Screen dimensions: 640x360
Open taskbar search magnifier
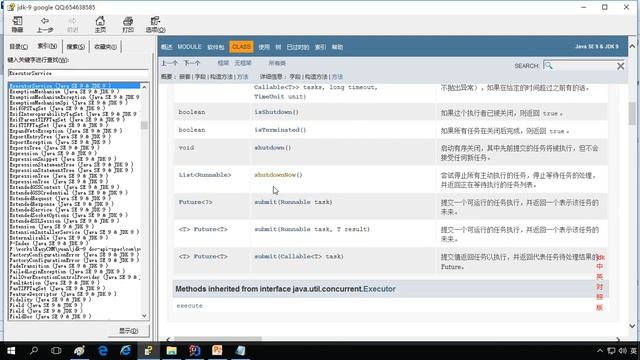click(x=34, y=351)
